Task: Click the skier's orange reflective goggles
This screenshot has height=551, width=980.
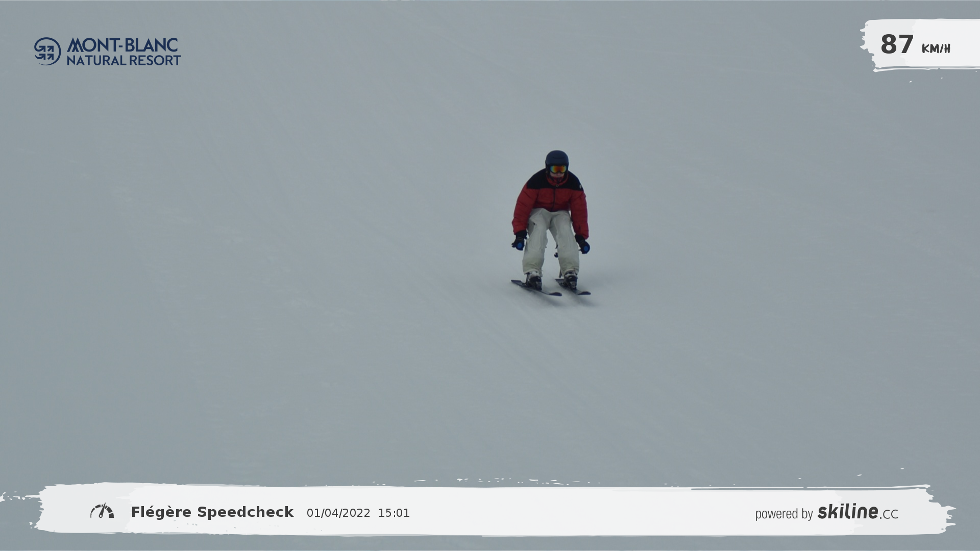Action: [x=558, y=168]
